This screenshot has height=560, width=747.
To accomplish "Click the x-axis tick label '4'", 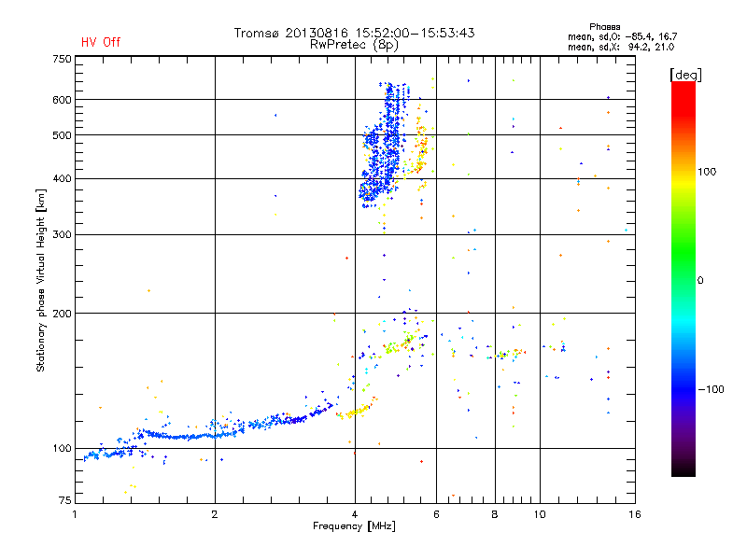I will 355,514.
